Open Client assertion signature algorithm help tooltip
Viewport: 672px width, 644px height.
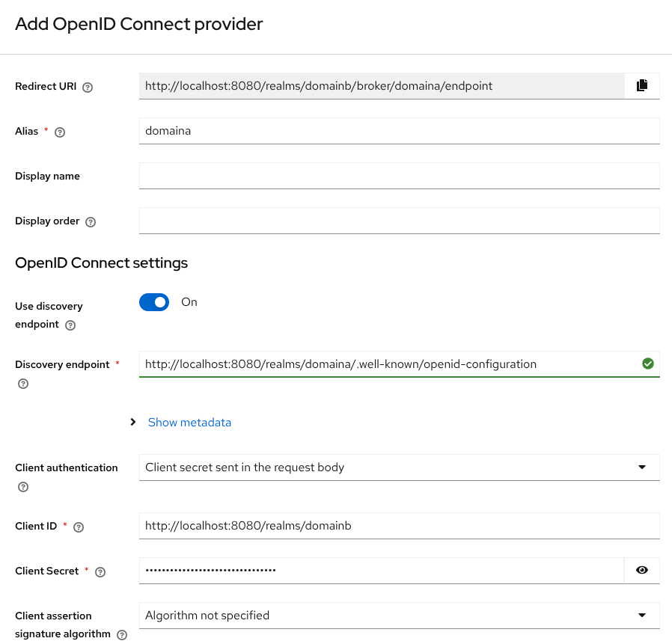pyautogui.click(x=121, y=634)
